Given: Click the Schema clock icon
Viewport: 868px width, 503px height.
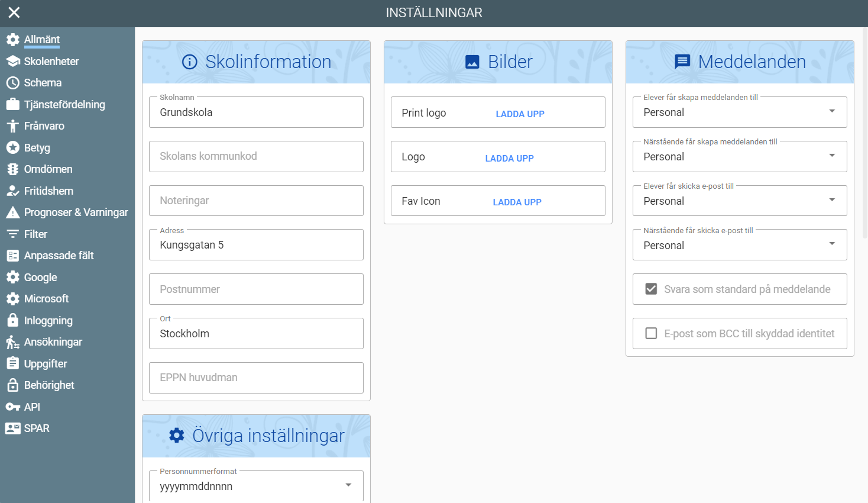Looking at the screenshot, I should tap(13, 83).
